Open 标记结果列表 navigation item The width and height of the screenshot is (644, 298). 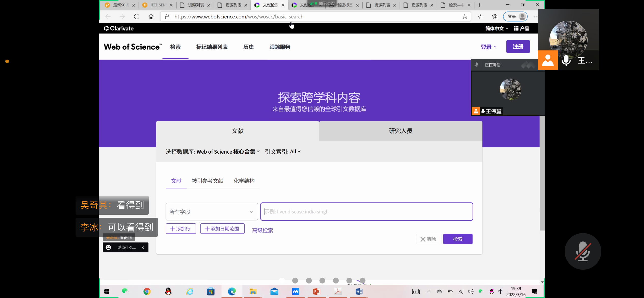pos(212,47)
